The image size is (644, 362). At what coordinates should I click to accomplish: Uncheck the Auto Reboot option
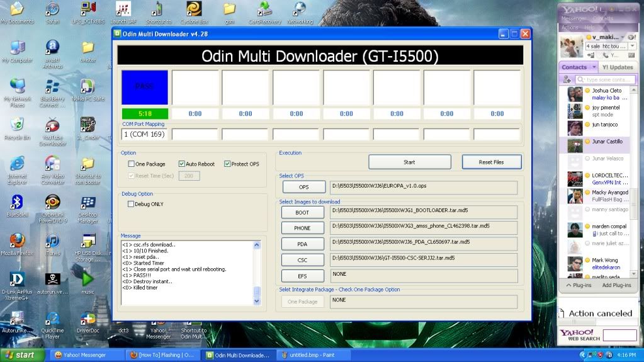coord(181,164)
